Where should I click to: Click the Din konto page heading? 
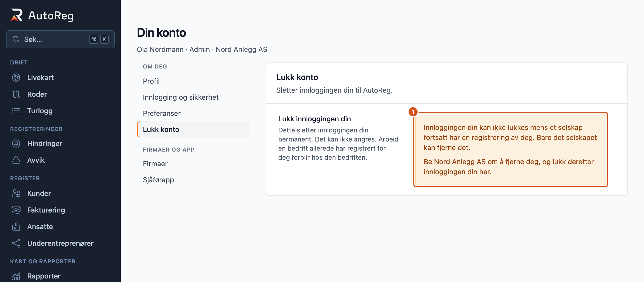162,33
